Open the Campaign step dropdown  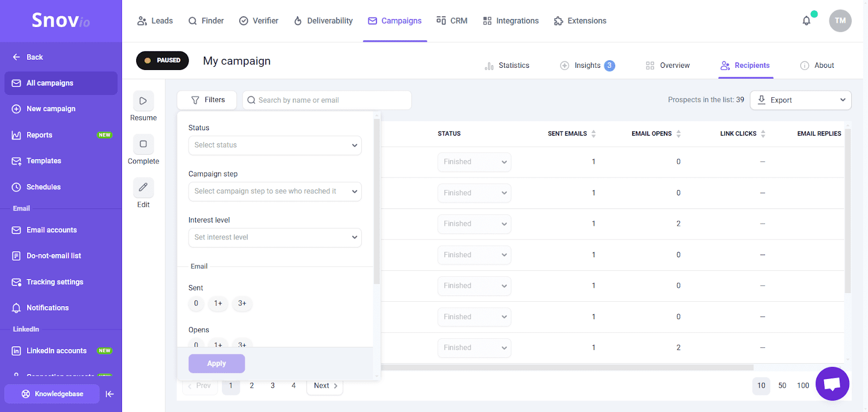coord(275,192)
